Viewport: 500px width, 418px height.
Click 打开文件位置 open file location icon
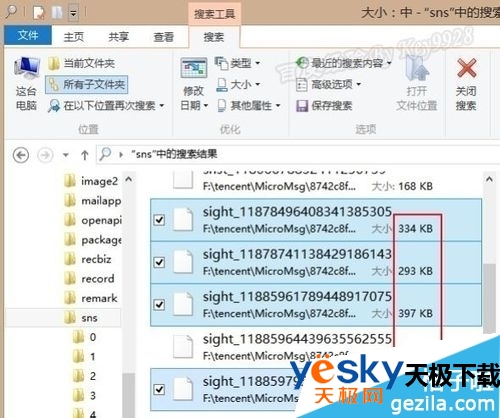point(416,69)
